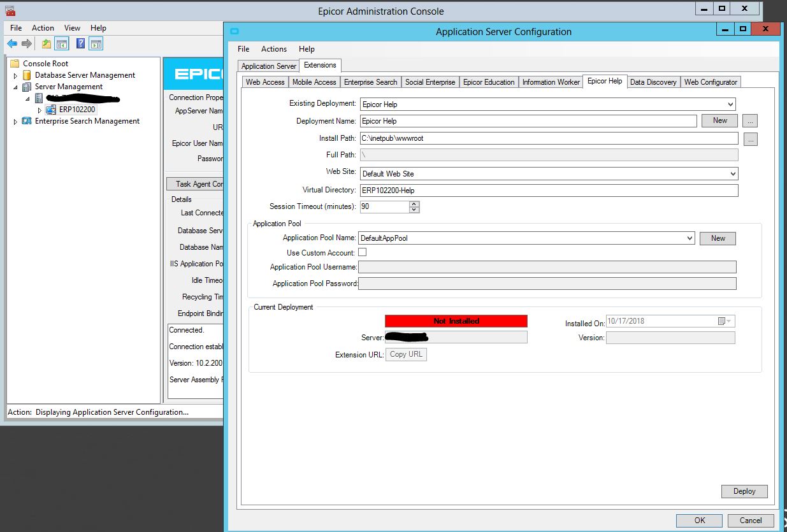
Task: Click the status bar text 'Action: Displaying Application Server Configuration...'
Action: pyautogui.click(x=98, y=412)
